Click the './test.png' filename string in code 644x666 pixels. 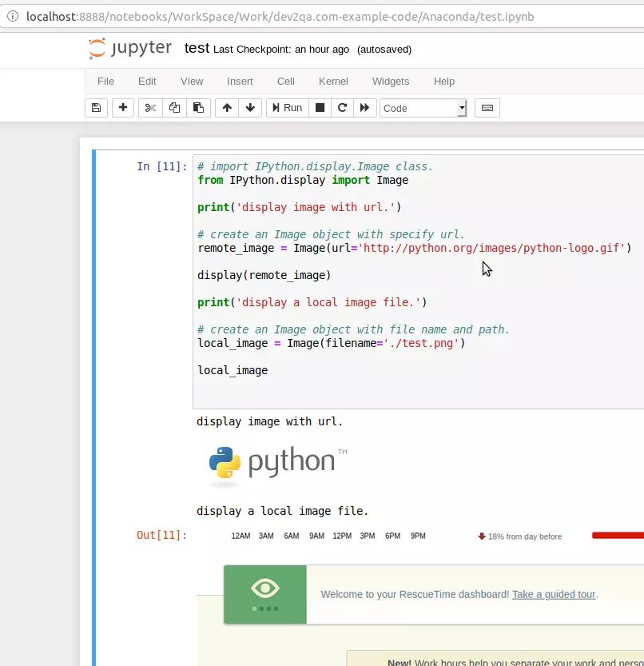(421, 343)
